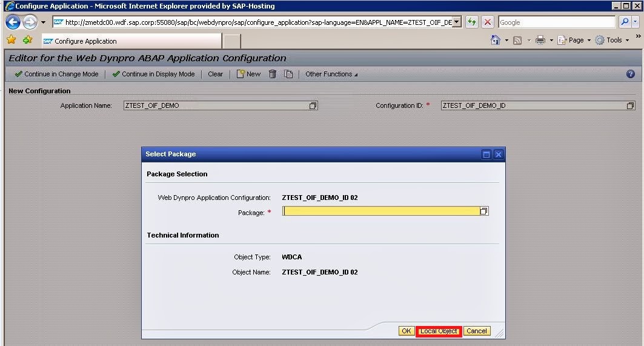644x346 pixels.
Task: Click the Add to Favorites icon
Action: click(x=27, y=40)
